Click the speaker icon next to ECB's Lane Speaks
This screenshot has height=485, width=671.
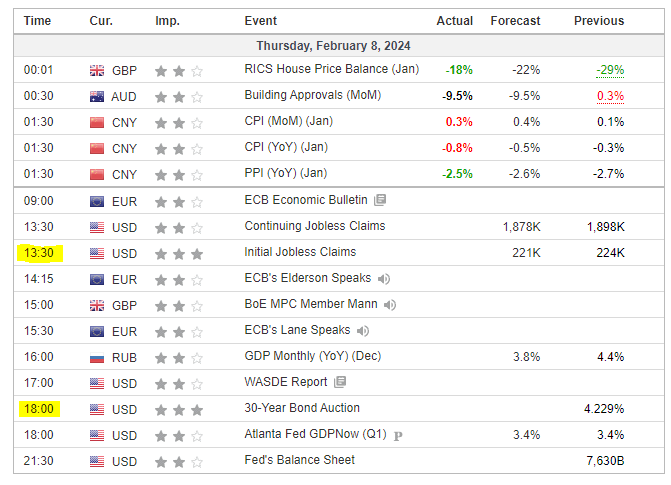(x=363, y=330)
